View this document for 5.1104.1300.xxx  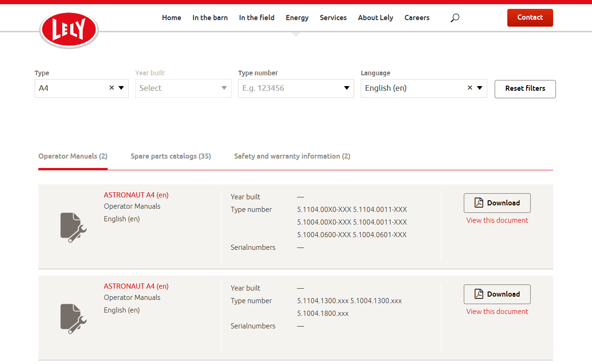(497, 312)
